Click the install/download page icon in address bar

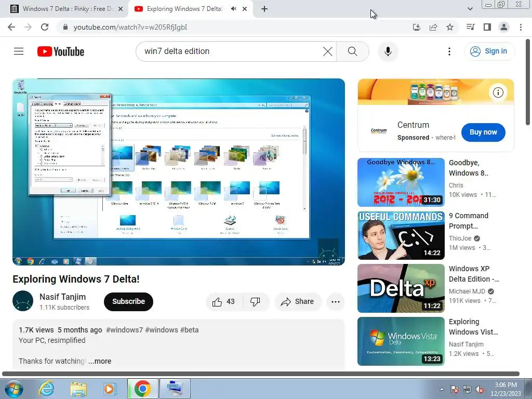click(416, 27)
